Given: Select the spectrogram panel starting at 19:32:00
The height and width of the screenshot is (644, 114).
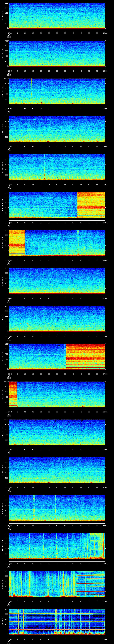Looking at the screenshot, I should [x=57, y=584].
